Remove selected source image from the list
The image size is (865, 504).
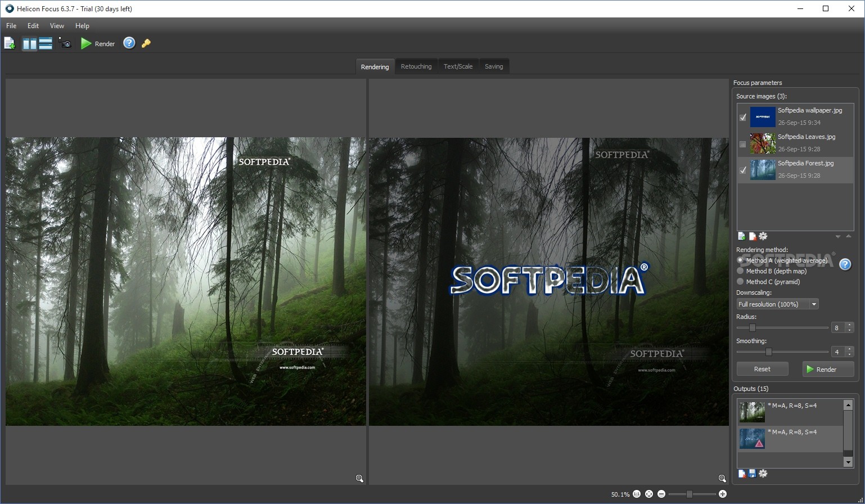point(753,236)
